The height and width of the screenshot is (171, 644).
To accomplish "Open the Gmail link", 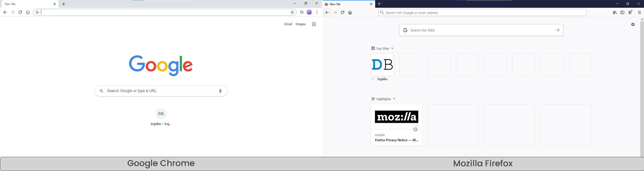I will click(288, 24).
